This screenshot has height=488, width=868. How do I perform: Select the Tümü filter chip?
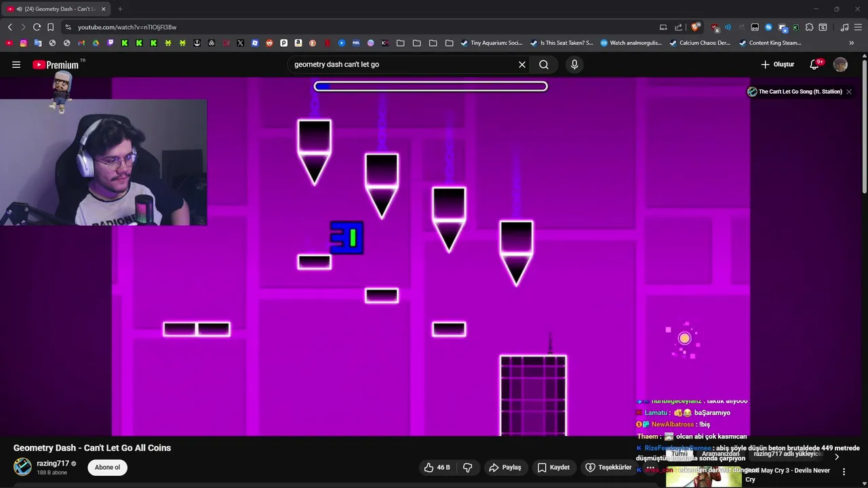(x=679, y=454)
